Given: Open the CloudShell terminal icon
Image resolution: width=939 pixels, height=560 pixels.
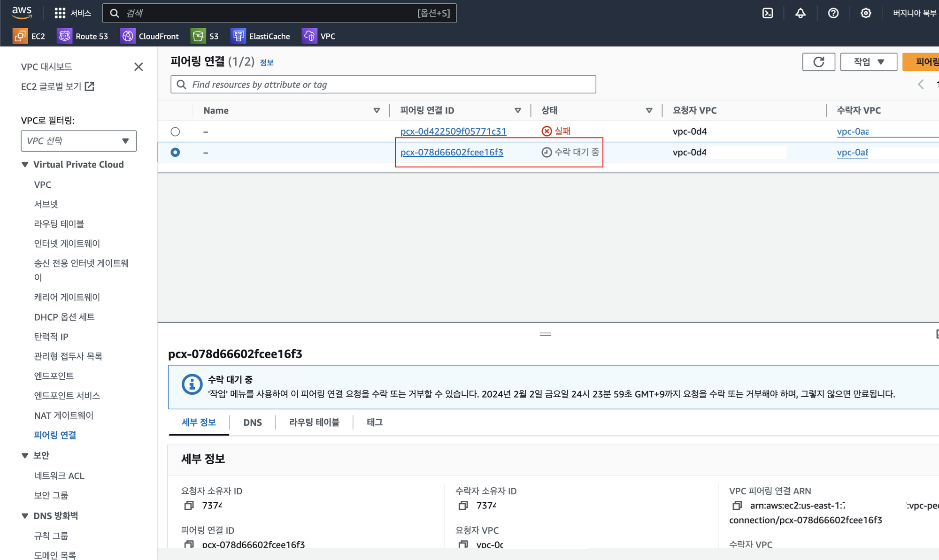Looking at the screenshot, I should click(x=768, y=13).
